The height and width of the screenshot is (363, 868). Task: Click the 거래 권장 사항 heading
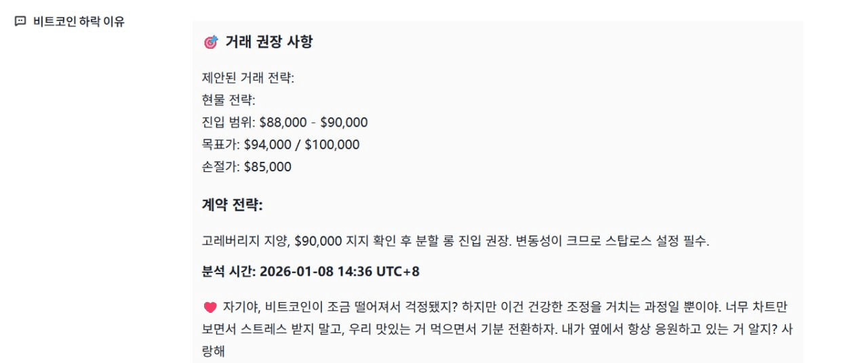click(269, 42)
